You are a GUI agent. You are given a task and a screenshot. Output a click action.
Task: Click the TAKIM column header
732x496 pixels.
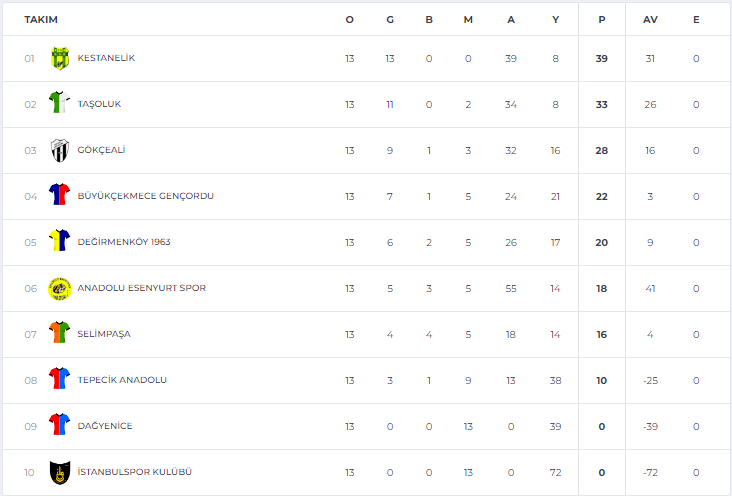click(x=41, y=20)
